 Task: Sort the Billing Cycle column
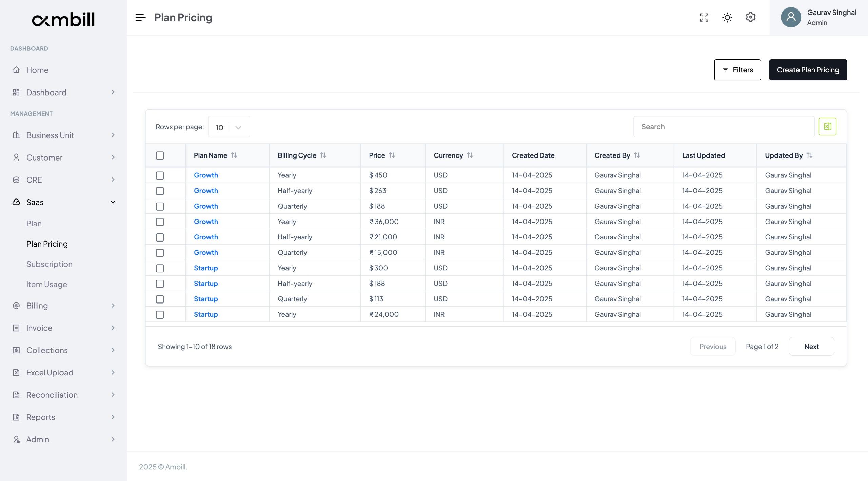click(x=323, y=155)
